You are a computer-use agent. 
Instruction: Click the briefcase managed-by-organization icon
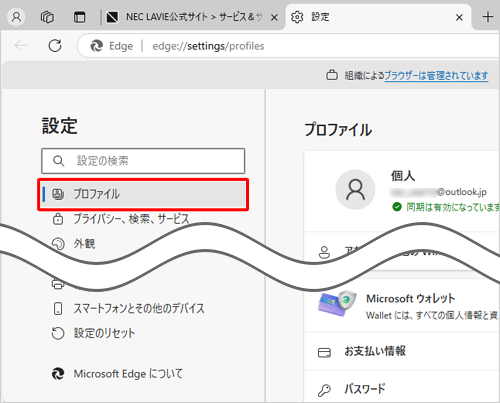(x=332, y=75)
